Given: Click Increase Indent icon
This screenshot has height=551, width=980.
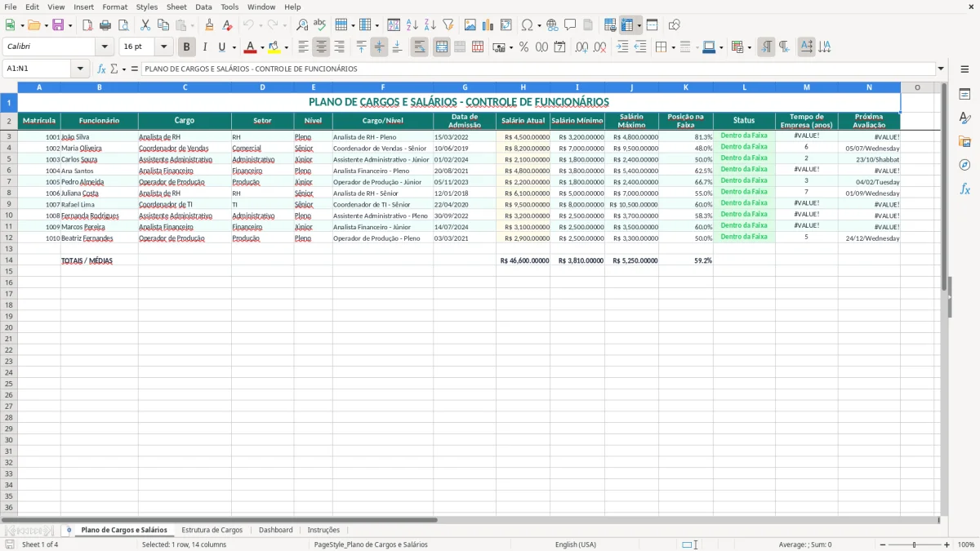Looking at the screenshot, I should point(622,47).
